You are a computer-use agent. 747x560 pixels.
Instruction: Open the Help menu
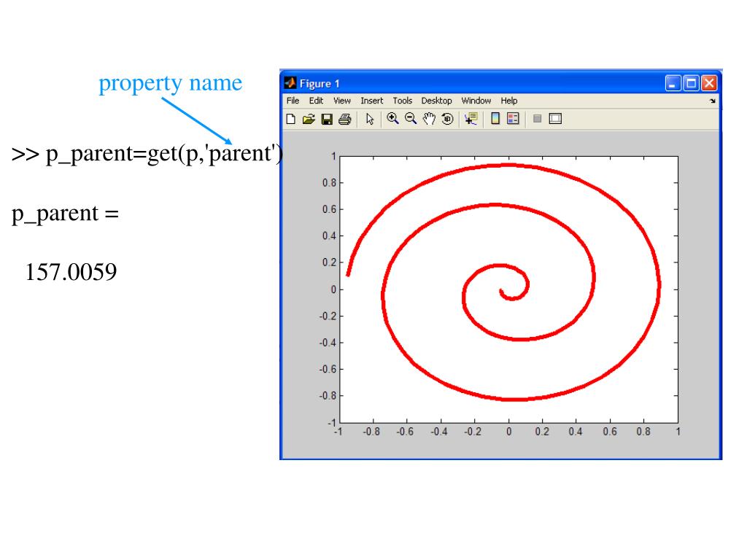point(508,101)
